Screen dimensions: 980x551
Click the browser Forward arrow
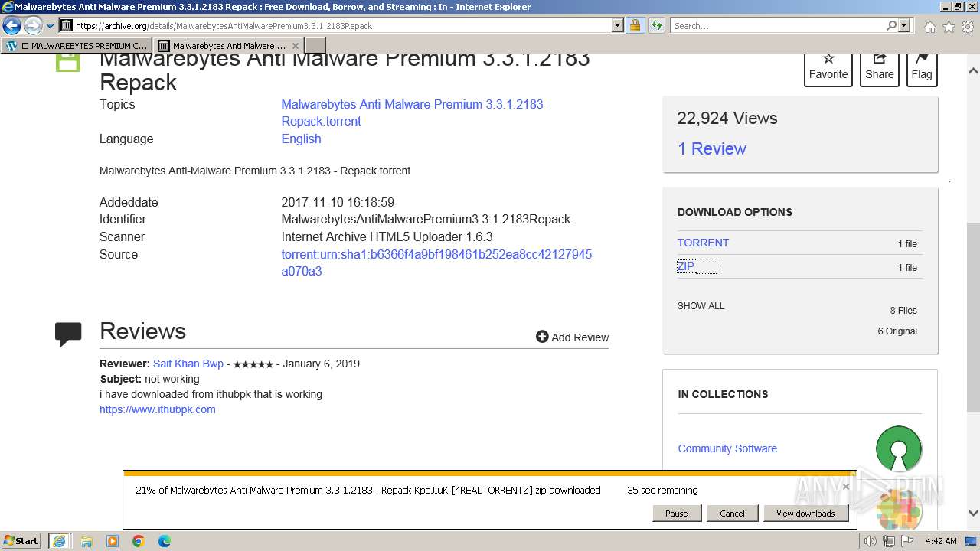[33, 25]
